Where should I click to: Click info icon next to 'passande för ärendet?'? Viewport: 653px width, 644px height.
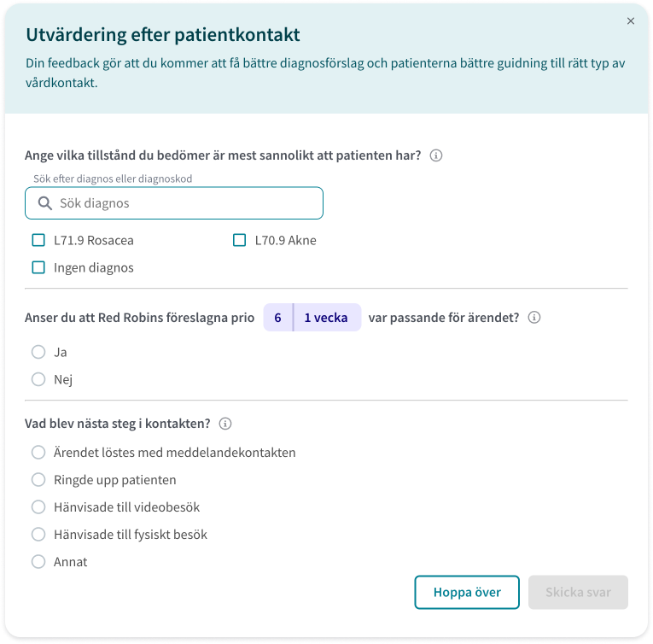pyautogui.click(x=534, y=318)
